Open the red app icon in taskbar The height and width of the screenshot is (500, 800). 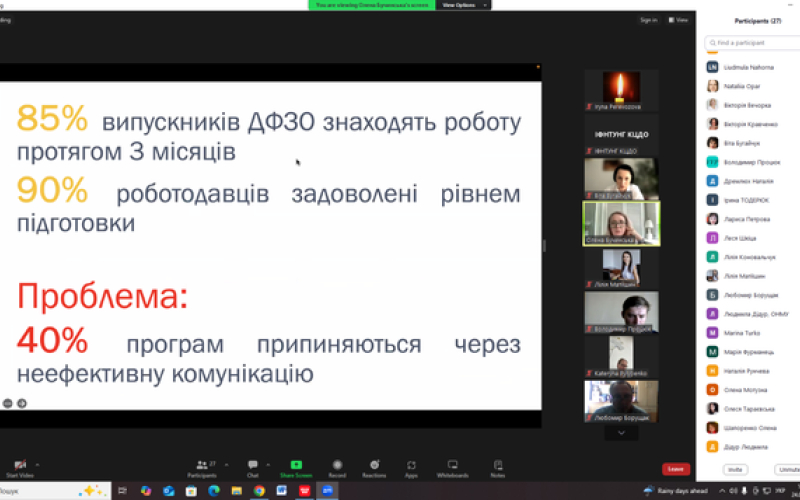pyautogui.click(x=305, y=491)
